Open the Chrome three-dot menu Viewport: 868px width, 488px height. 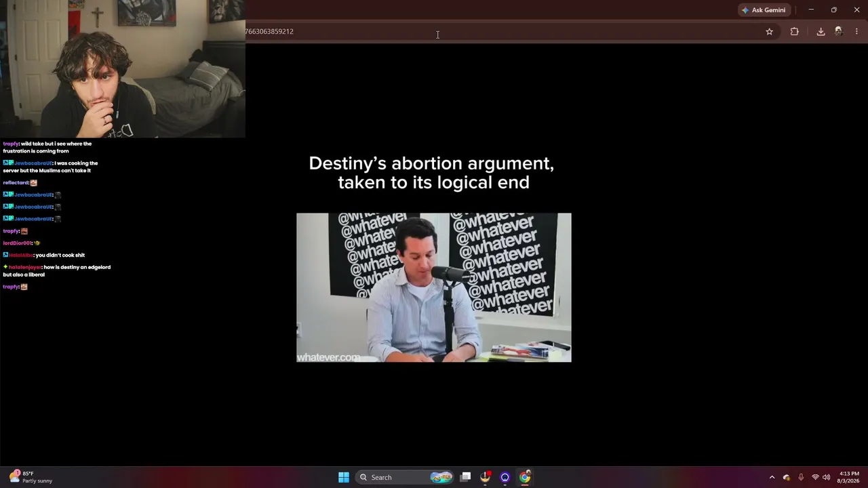[x=856, y=31]
